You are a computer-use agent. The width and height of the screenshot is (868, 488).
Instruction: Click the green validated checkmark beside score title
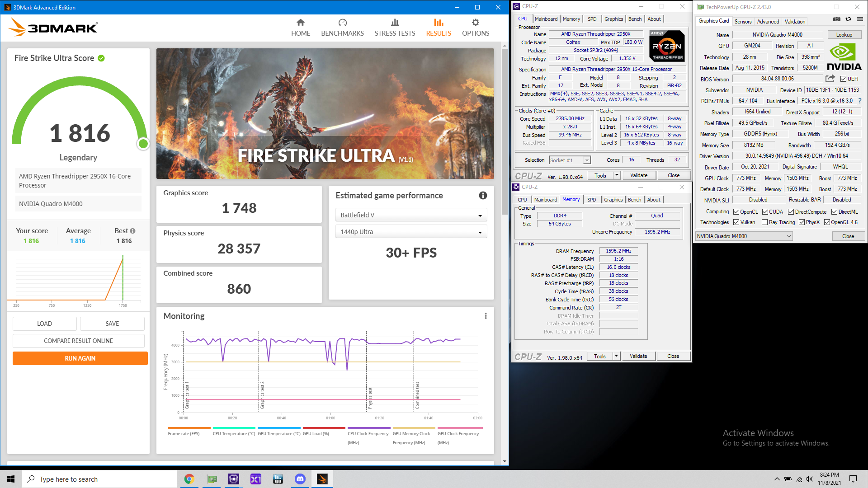[x=101, y=58]
